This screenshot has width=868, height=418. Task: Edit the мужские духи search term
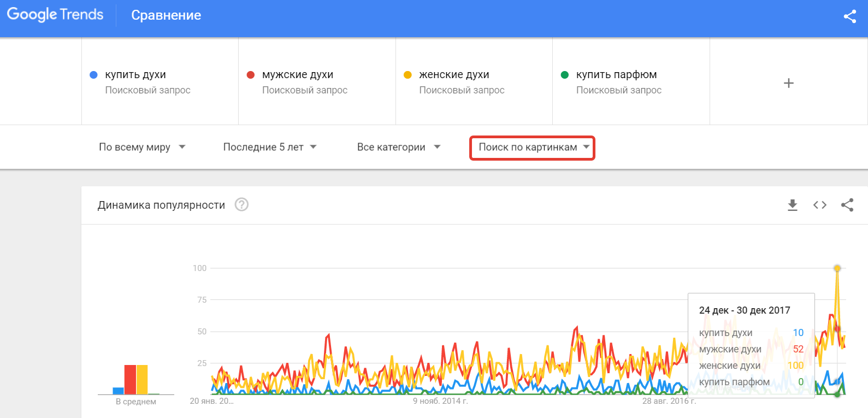pyautogui.click(x=298, y=75)
